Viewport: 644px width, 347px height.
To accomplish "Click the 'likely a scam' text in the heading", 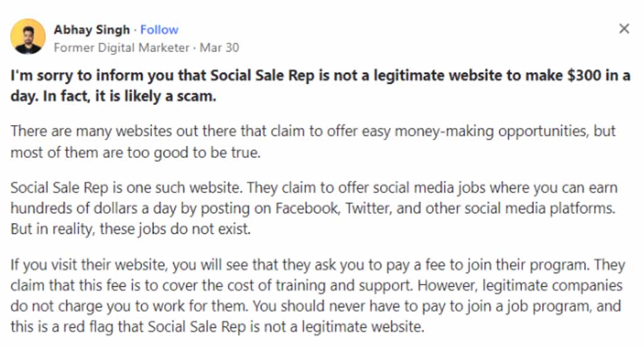I will point(170,97).
